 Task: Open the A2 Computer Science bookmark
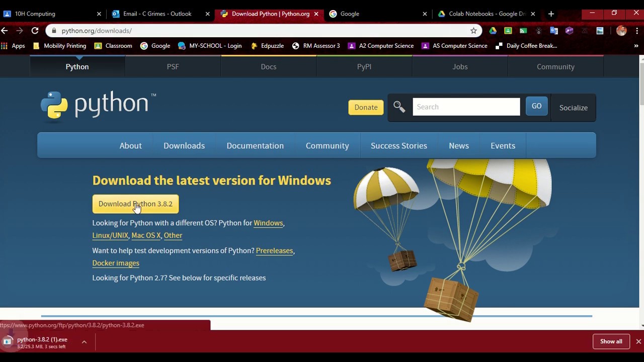coord(381,46)
